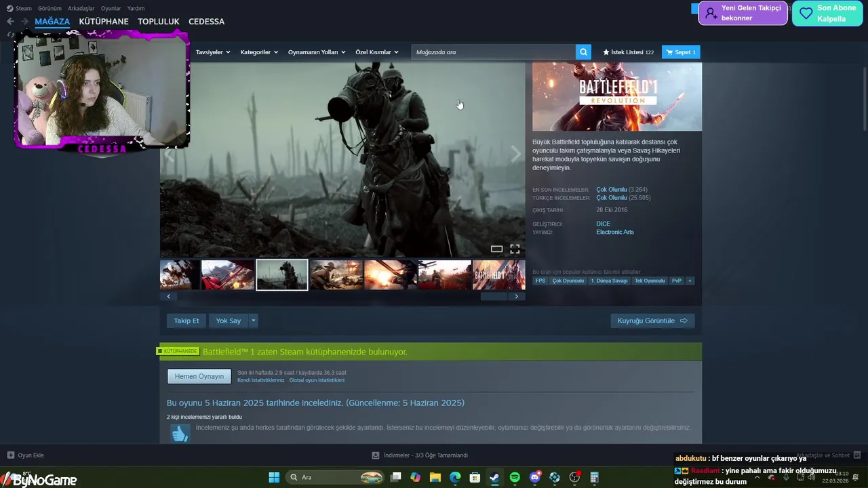Go back using Steam's back arrow
This screenshot has height=488, width=868.
coord(10,22)
